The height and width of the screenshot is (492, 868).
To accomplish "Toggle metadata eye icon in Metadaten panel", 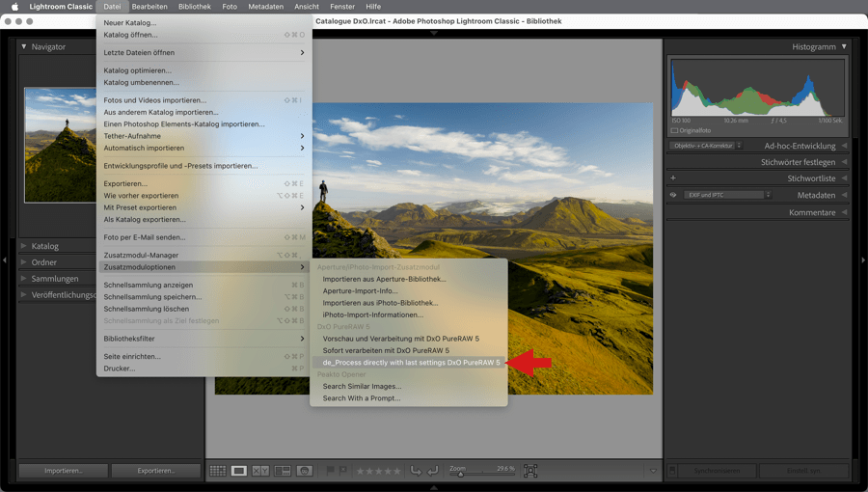I will click(673, 195).
